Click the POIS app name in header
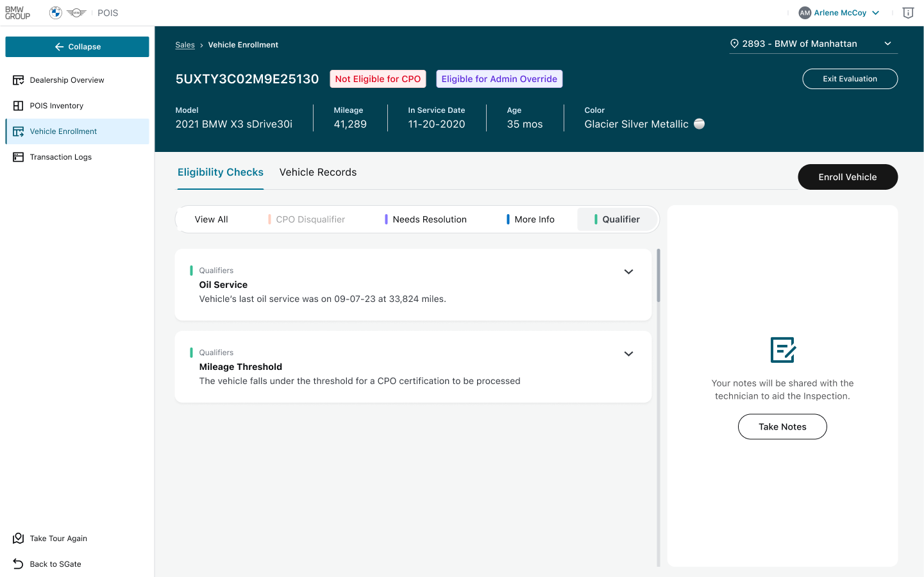 tap(108, 13)
